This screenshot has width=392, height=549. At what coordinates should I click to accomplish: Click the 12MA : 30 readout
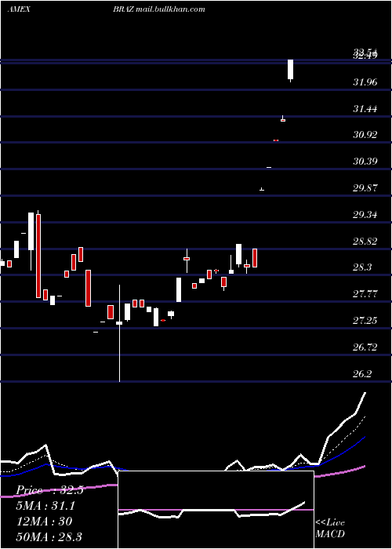pos(44,522)
